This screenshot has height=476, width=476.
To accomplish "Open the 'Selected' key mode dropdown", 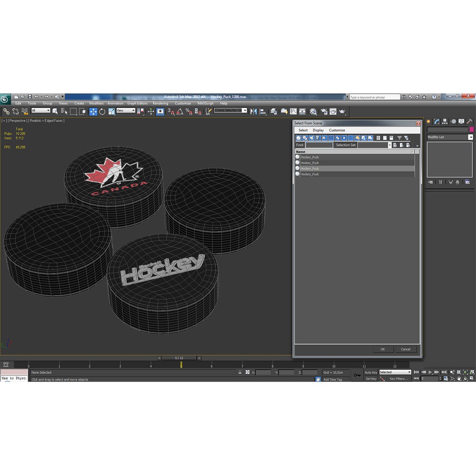I will (x=395, y=372).
